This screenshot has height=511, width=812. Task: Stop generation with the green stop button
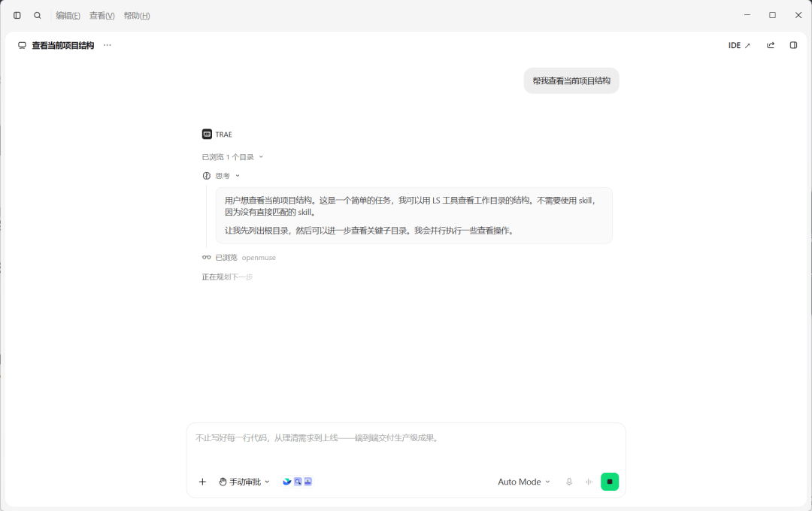coord(610,482)
